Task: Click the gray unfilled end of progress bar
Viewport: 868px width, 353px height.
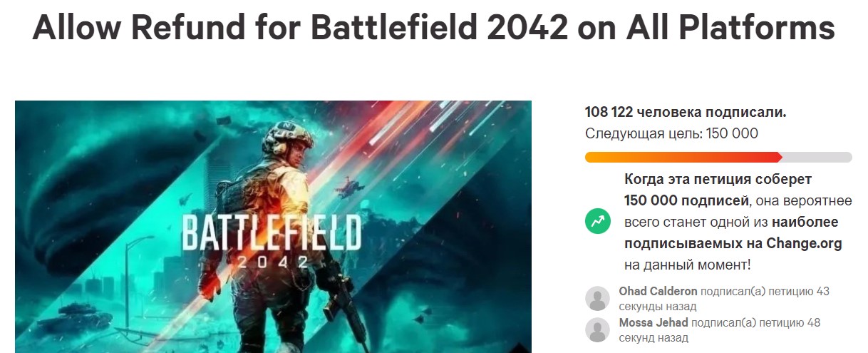Action: pyautogui.click(x=817, y=157)
